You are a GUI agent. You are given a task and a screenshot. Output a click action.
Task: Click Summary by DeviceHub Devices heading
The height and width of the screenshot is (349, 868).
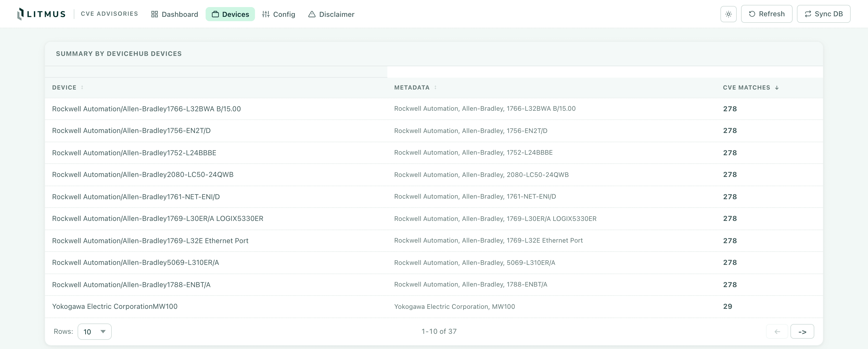pos(119,54)
